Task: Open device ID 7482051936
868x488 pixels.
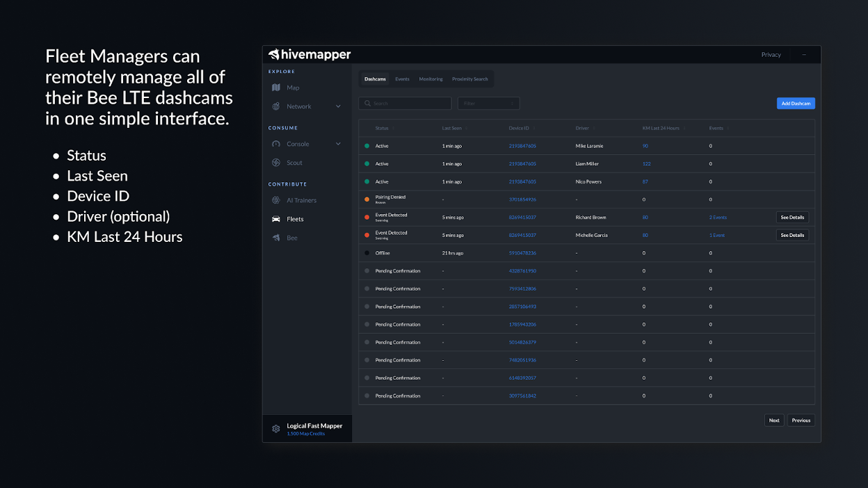Action: pyautogui.click(x=522, y=360)
